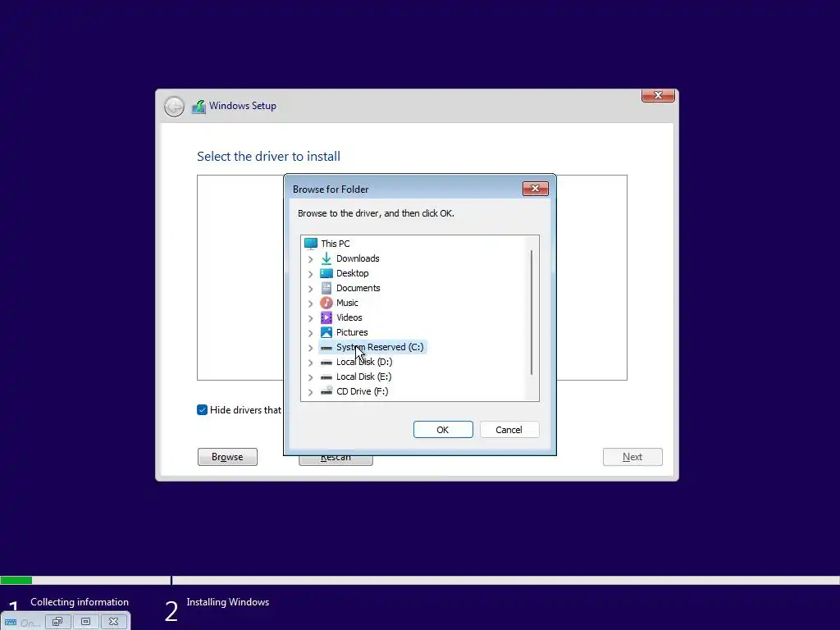Click the folder tree vertical scrollbar
The image size is (840, 630).
pos(532,313)
